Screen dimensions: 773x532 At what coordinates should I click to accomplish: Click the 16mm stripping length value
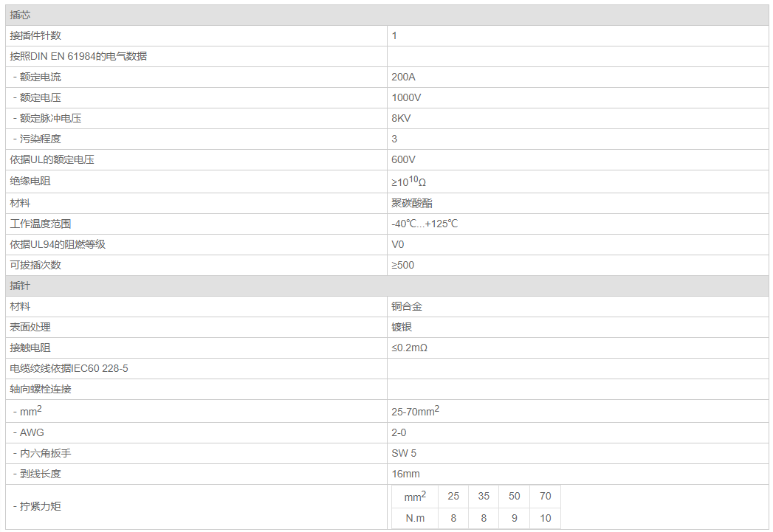point(405,474)
